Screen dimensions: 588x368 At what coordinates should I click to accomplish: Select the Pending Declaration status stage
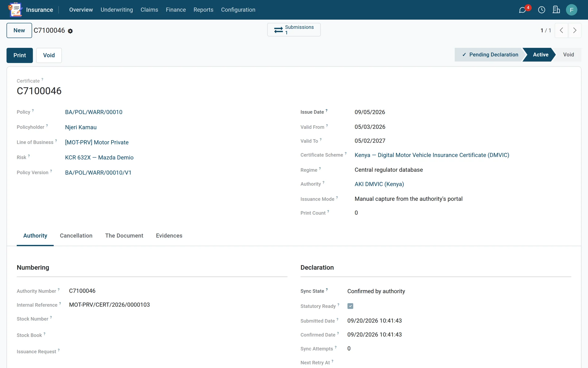tap(490, 55)
